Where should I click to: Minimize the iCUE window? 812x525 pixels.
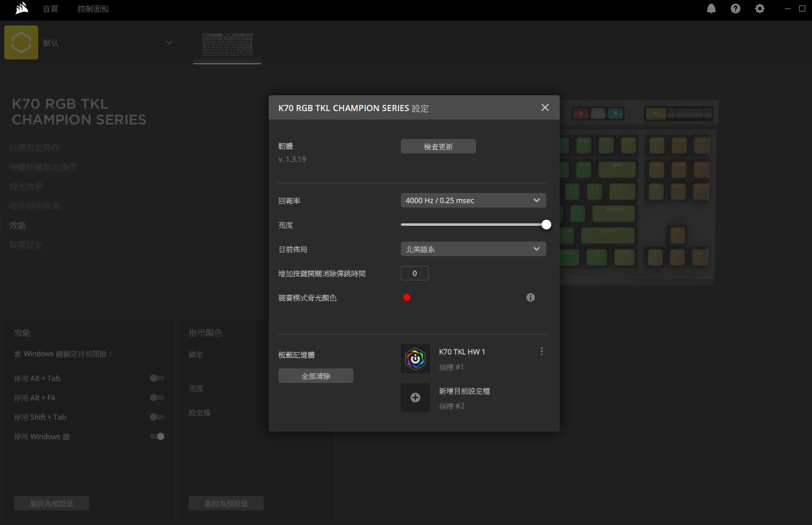coord(787,8)
